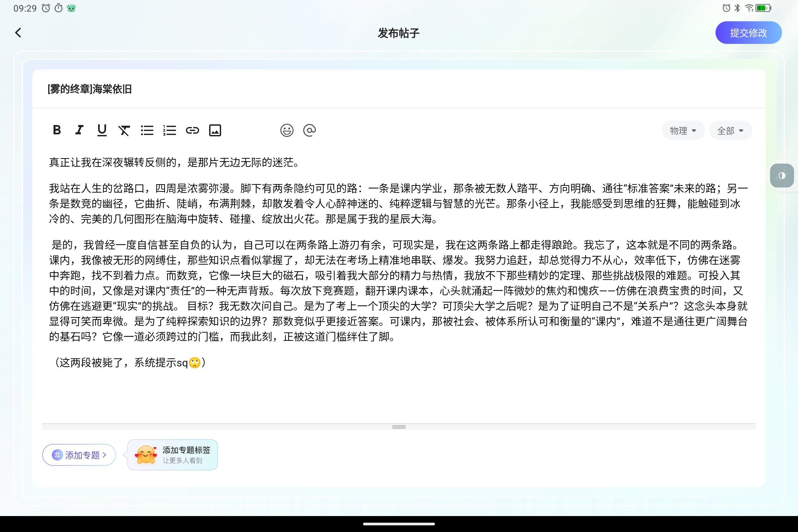Click the paragraph starting 我站在人生的岔路口
This screenshot has height=532, width=798.
click(x=399, y=203)
